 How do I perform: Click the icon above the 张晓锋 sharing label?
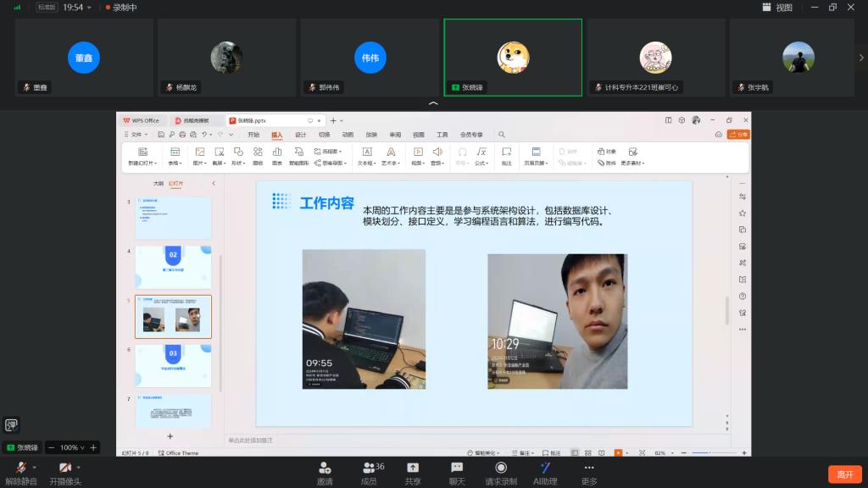[x=12, y=425]
